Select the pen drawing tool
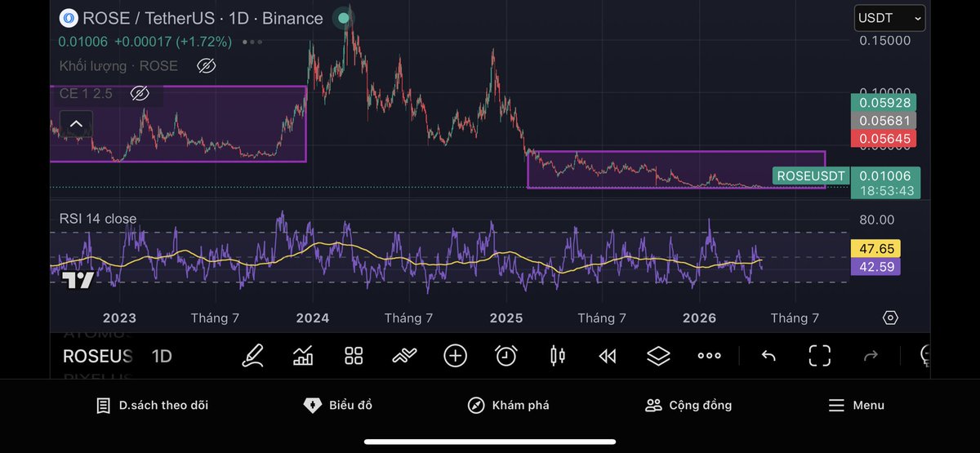The image size is (980, 453). [253, 356]
